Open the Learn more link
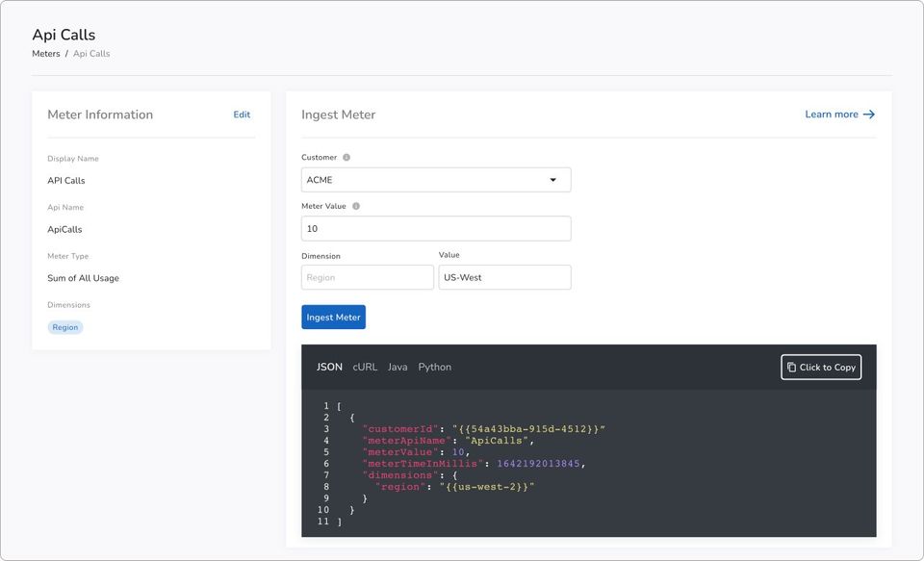The height and width of the screenshot is (561, 924). coord(839,115)
